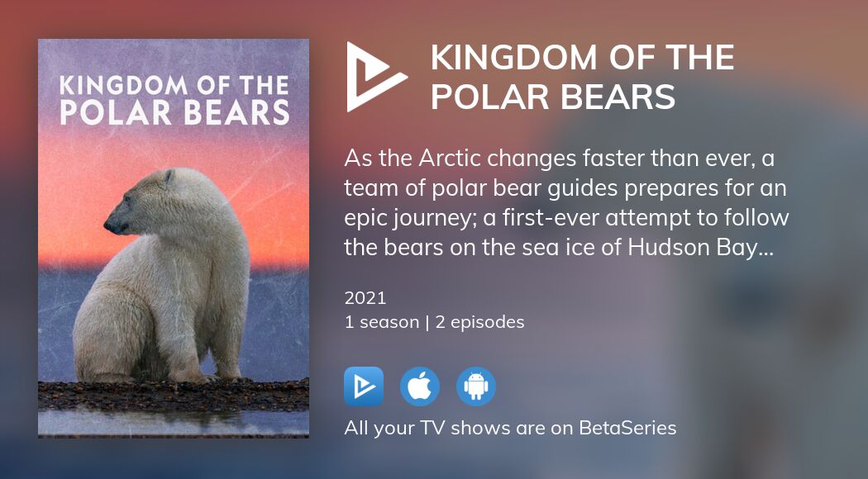Select the 2 episodes text
Viewport: 868px width, 479px height.
click(480, 322)
